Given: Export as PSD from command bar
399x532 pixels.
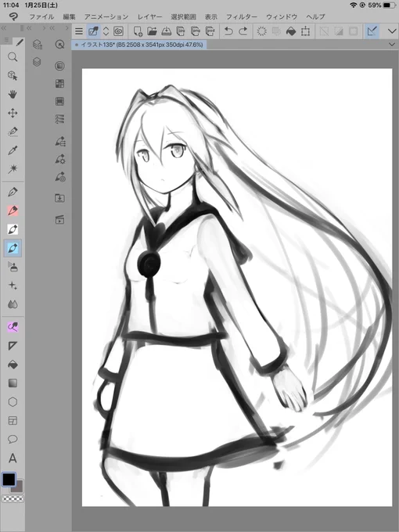Looking at the screenshot, I should click(210, 31).
